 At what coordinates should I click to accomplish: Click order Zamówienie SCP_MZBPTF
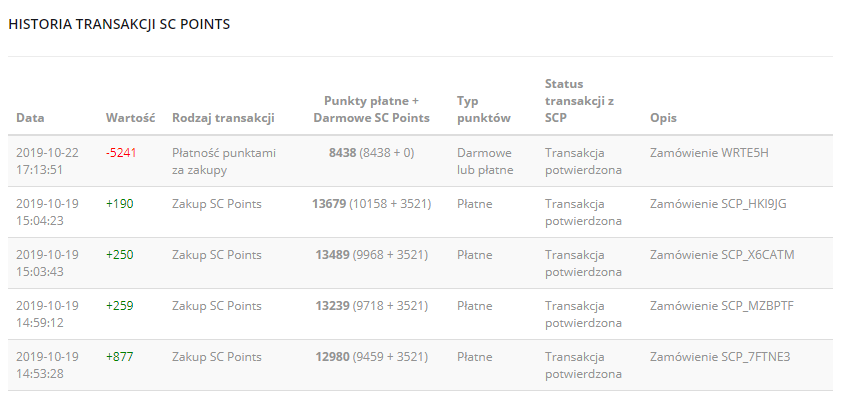tap(721, 306)
